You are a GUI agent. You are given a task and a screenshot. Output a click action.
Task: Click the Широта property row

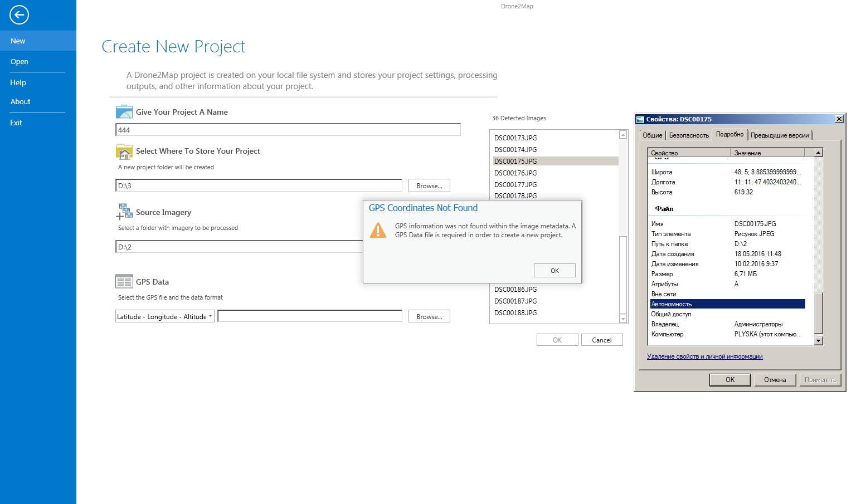click(728, 172)
